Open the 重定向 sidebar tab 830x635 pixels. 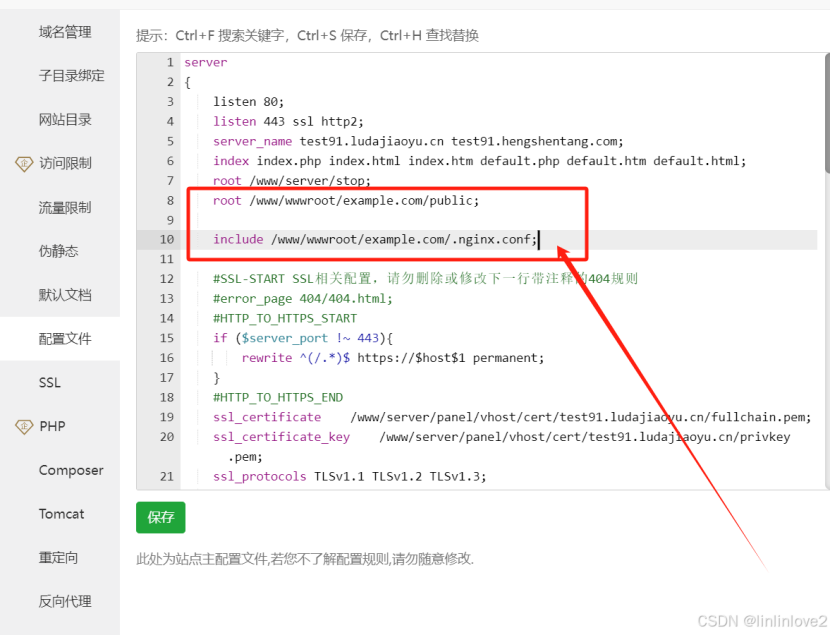coord(58,558)
